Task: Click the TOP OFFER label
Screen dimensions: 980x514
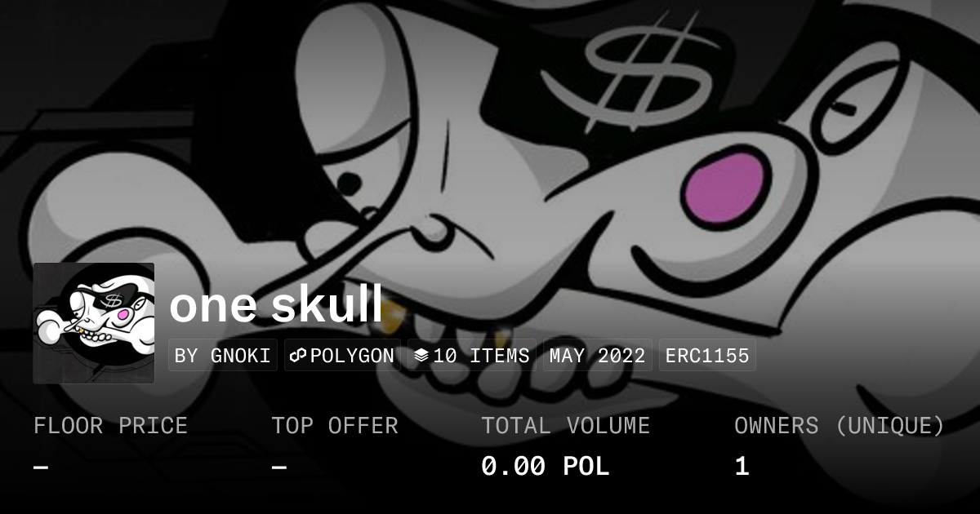Action: pyautogui.click(x=335, y=426)
